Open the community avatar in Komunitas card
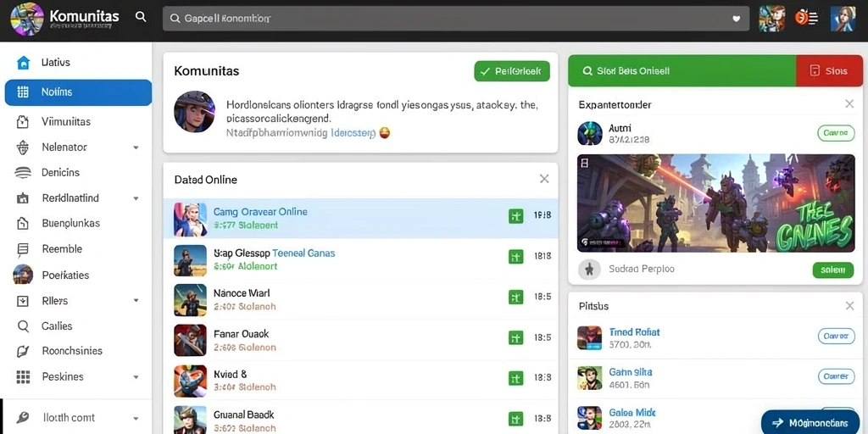 tap(194, 112)
